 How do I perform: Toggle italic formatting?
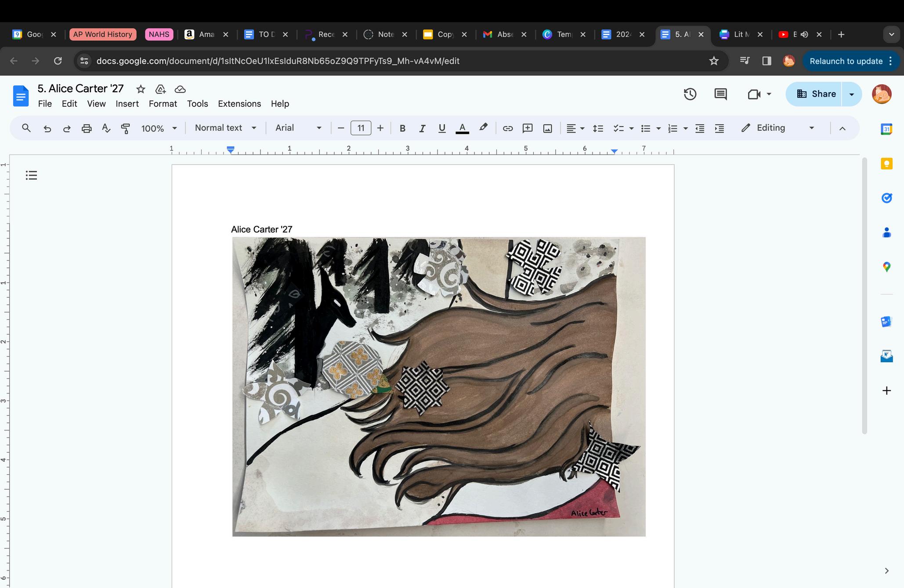click(x=422, y=128)
